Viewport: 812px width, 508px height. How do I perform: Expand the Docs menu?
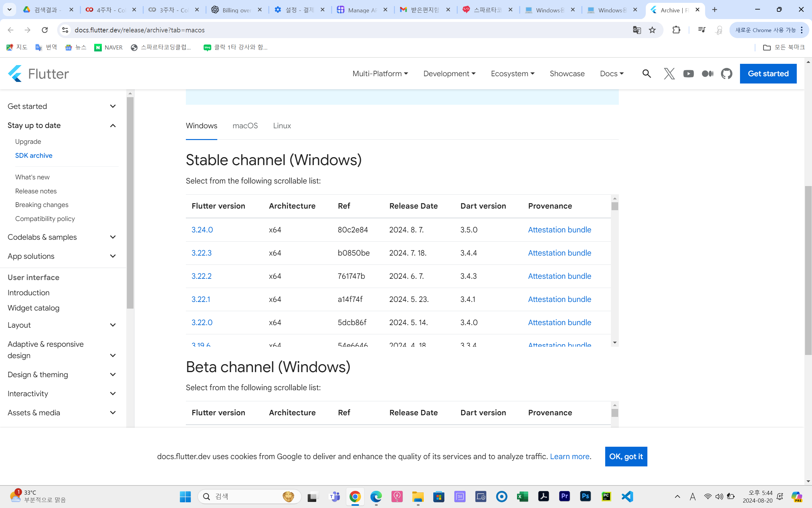tap(612, 74)
